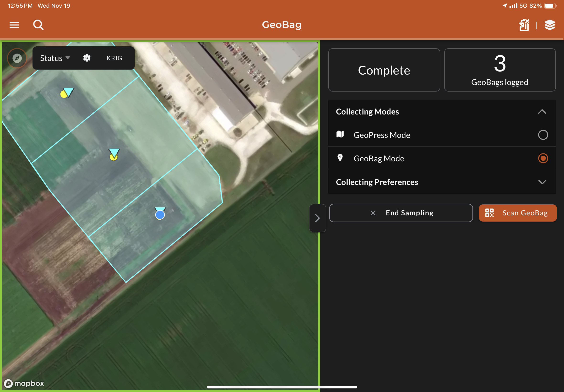Select the blue current-location sample marker
The width and height of the screenshot is (564, 392).
(160, 215)
